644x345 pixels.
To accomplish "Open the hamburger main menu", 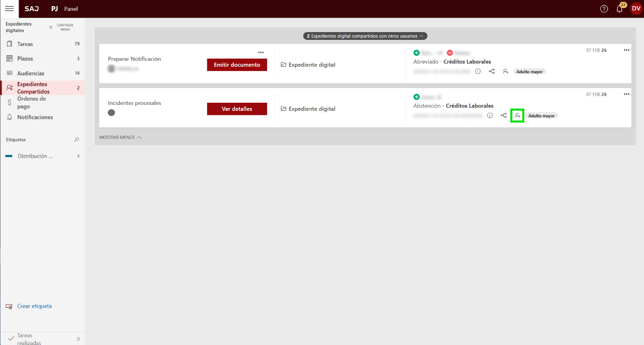I will 9,9.
